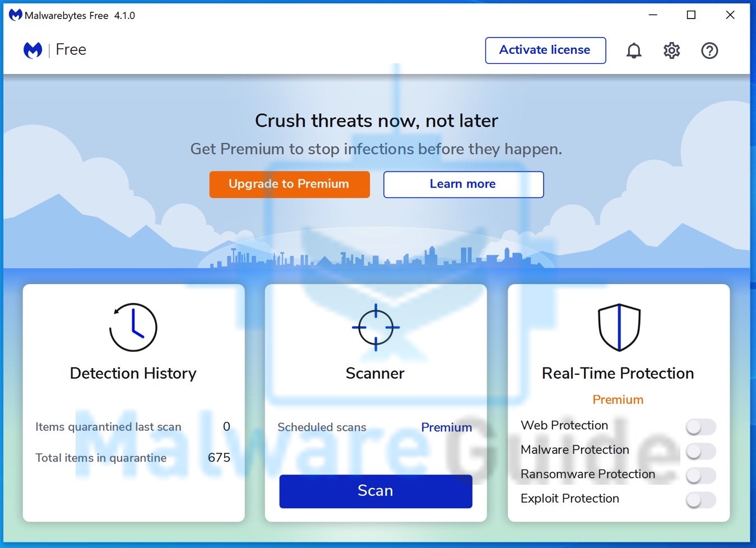The image size is (756, 548).
Task: Open the notifications bell icon
Action: pyautogui.click(x=634, y=50)
